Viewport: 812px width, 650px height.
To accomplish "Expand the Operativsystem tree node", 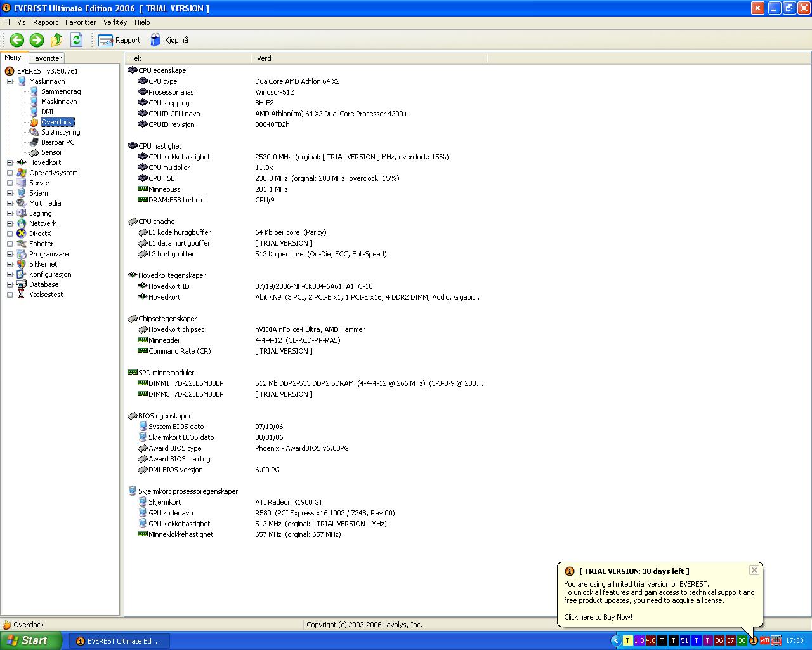I will coord(10,173).
